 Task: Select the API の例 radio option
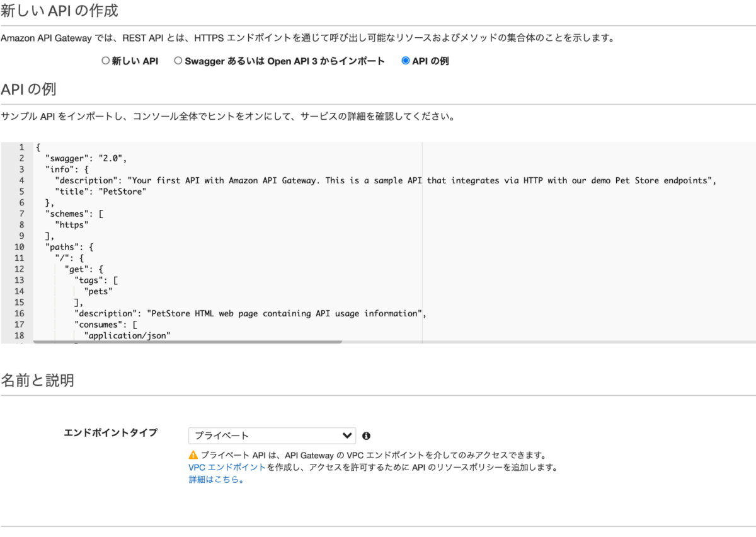406,61
